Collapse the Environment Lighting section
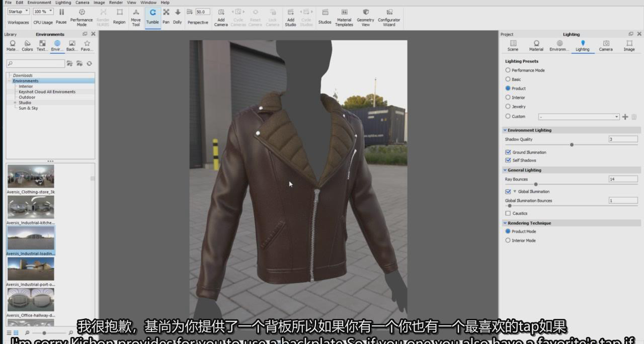The width and height of the screenshot is (644, 344). coord(505,130)
